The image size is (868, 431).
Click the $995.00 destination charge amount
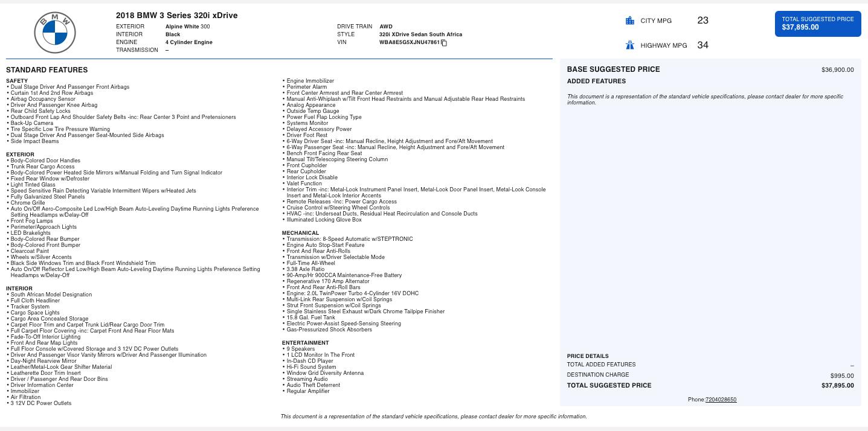(842, 375)
